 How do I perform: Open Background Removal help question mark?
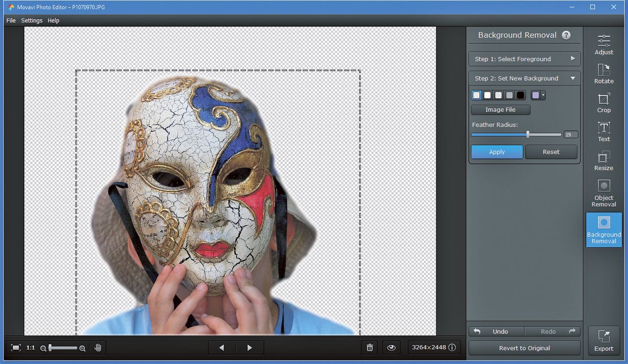[x=566, y=35]
